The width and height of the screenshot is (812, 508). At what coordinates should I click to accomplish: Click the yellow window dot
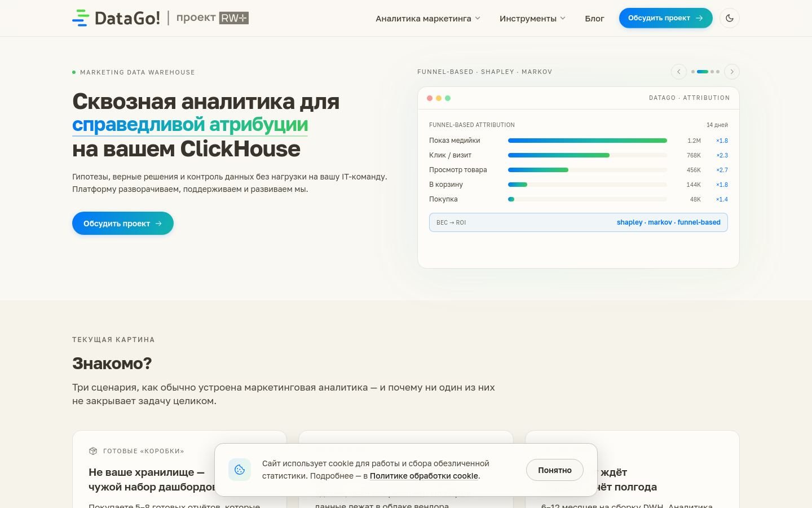(439, 98)
